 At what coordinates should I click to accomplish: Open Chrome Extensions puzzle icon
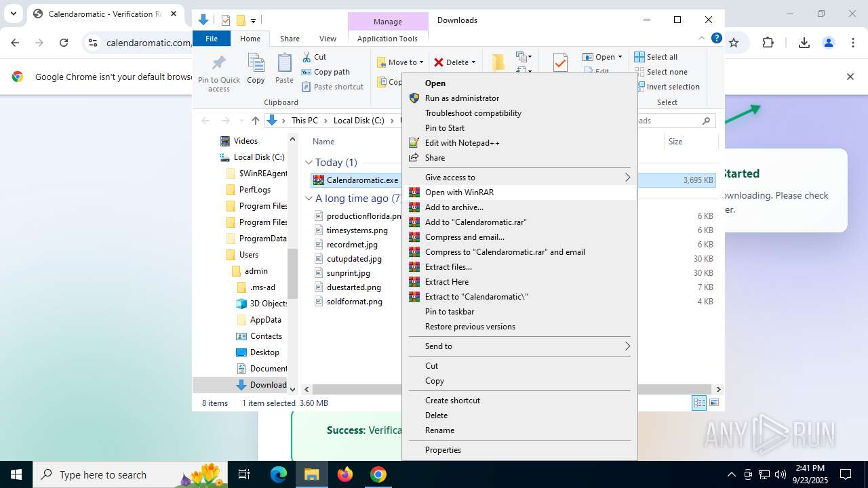(768, 43)
